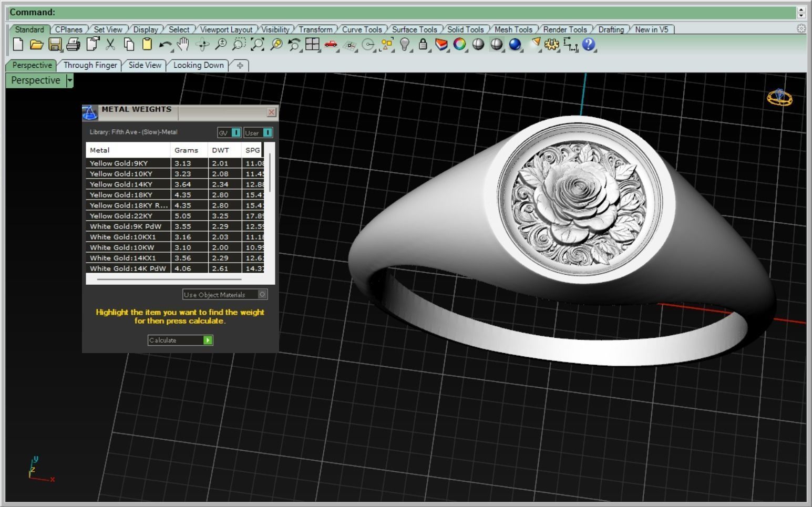
Task: Select the White Gold:10KW row
Action: 175,247
